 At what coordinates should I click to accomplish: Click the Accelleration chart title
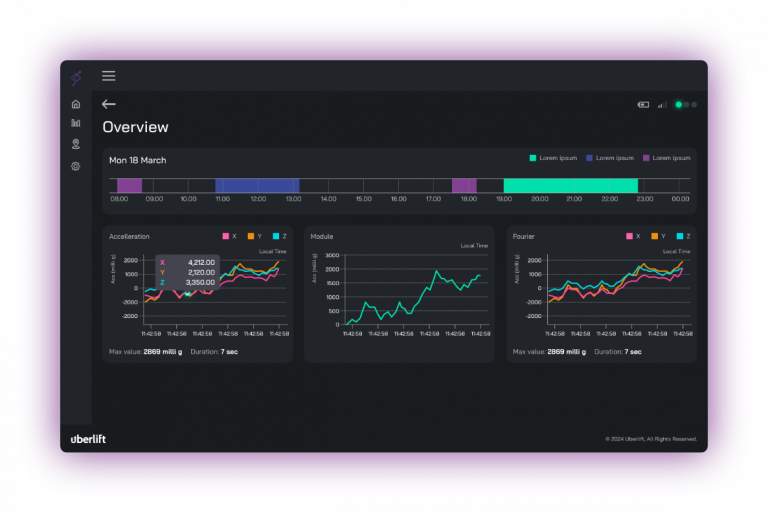pyautogui.click(x=129, y=236)
